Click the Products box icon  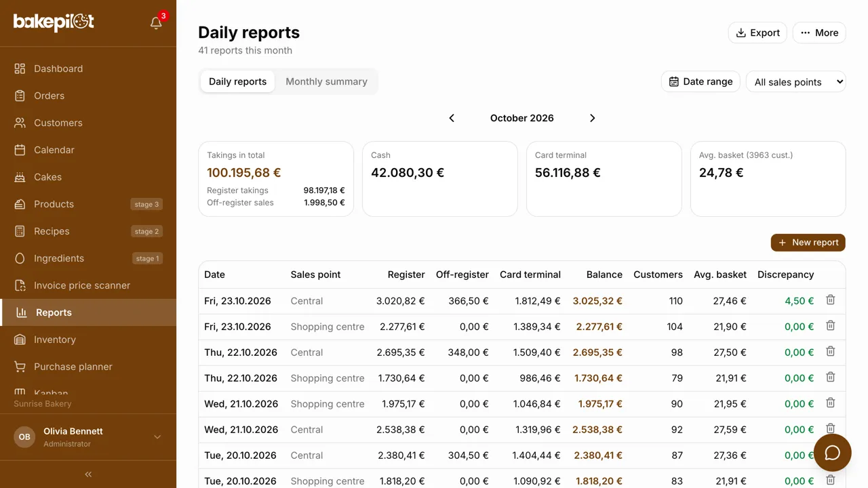tap(20, 204)
